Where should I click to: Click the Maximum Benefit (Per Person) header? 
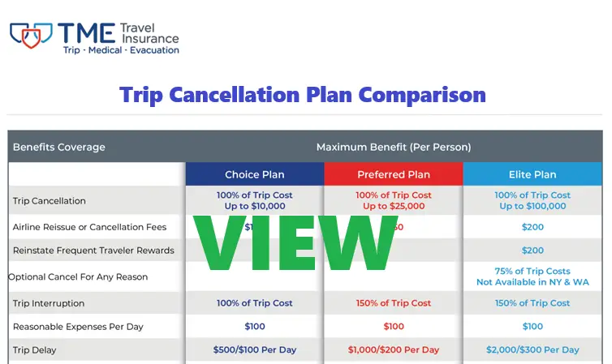[x=394, y=148]
